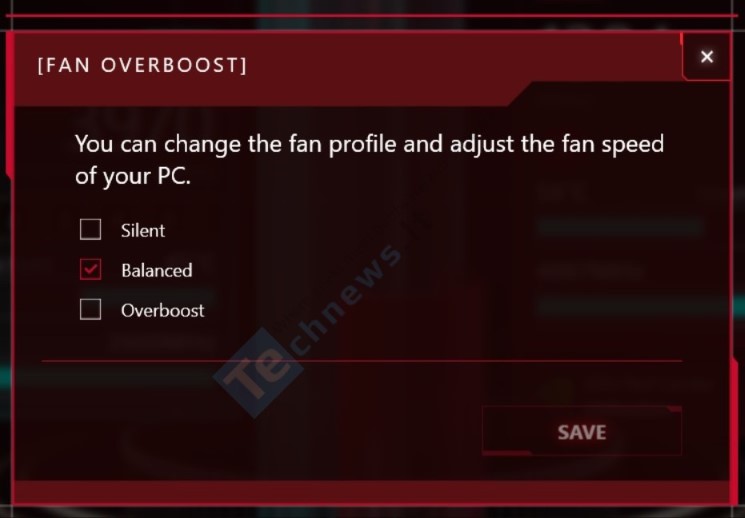The image size is (745, 518).
Task: Click the thin red line above the dialog
Action: click(372, 16)
